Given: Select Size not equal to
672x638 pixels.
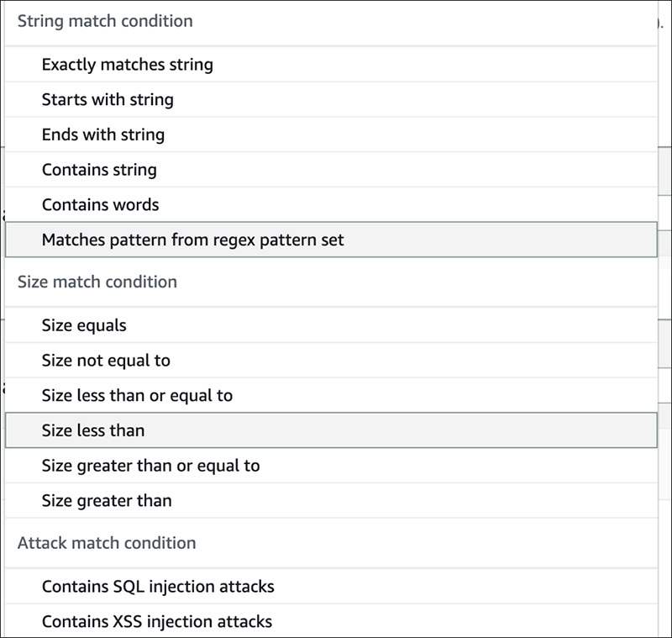Looking at the screenshot, I should pos(106,361).
